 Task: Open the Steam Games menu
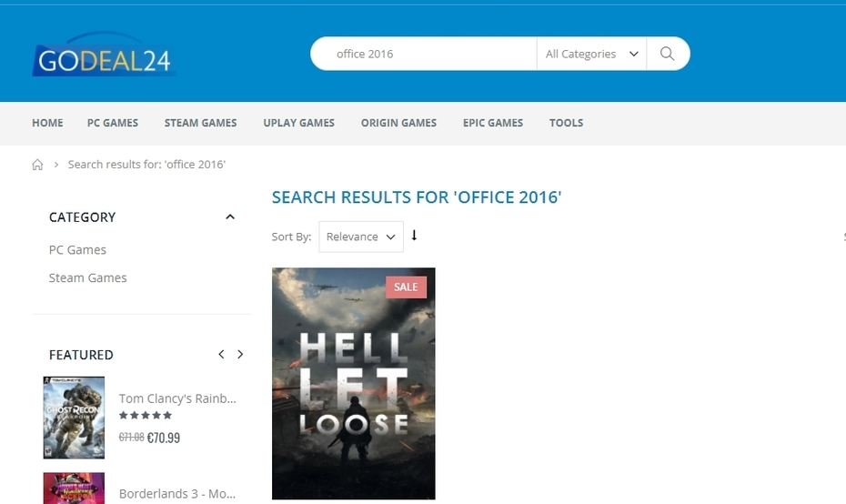coord(200,123)
